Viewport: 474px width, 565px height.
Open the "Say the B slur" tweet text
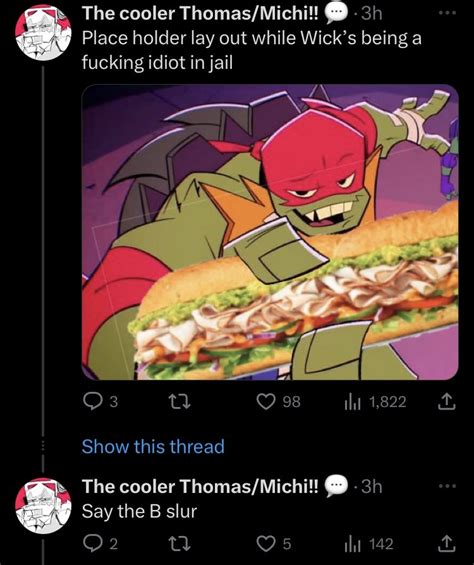pyautogui.click(x=139, y=511)
